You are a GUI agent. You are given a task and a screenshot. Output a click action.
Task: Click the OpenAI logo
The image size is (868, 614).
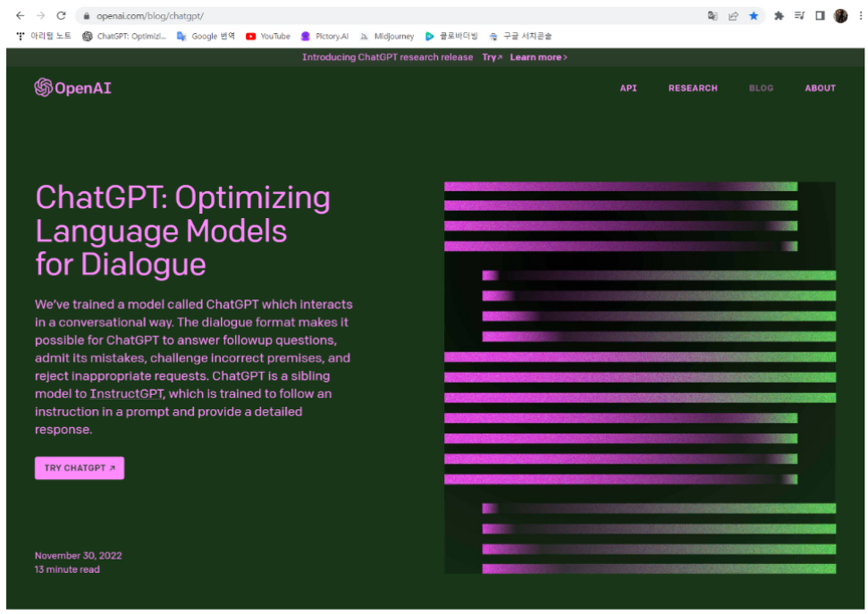coord(72,88)
